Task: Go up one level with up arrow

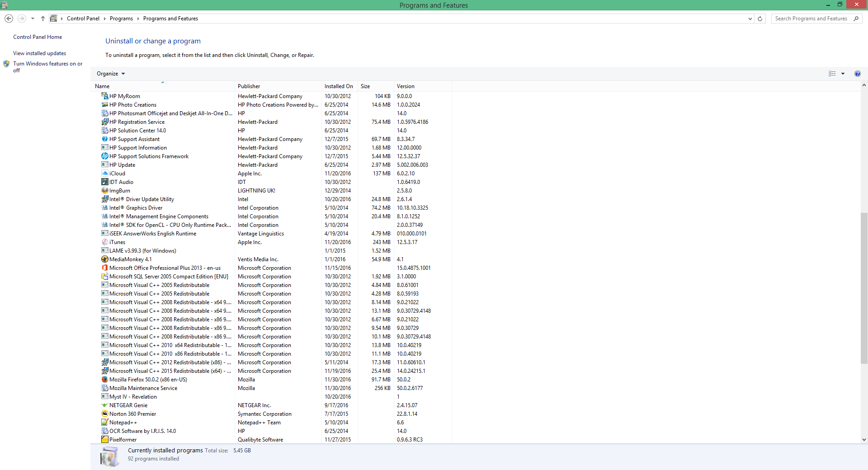Action: [x=43, y=19]
